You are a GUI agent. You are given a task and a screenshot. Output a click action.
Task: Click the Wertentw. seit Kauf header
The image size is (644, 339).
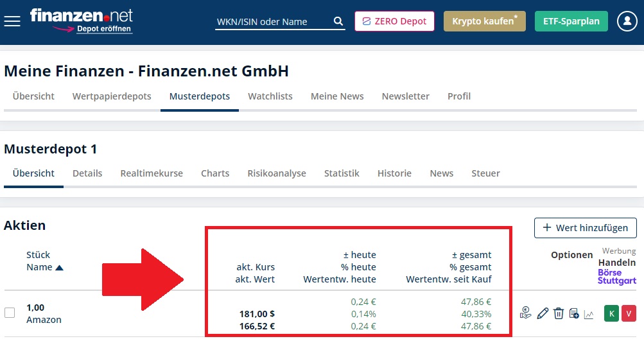click(449, 279)
